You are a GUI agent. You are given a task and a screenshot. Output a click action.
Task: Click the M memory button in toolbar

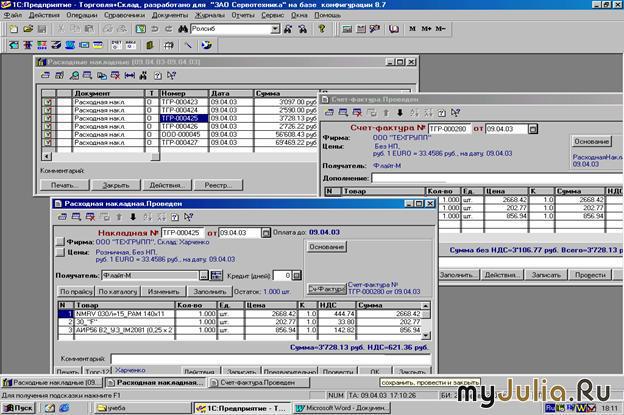coord(412,29)
